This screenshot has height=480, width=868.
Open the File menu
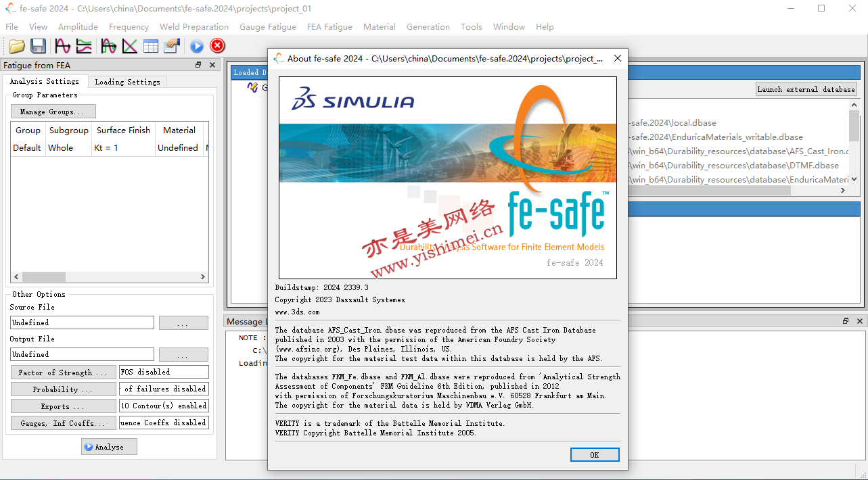point(12,27)
